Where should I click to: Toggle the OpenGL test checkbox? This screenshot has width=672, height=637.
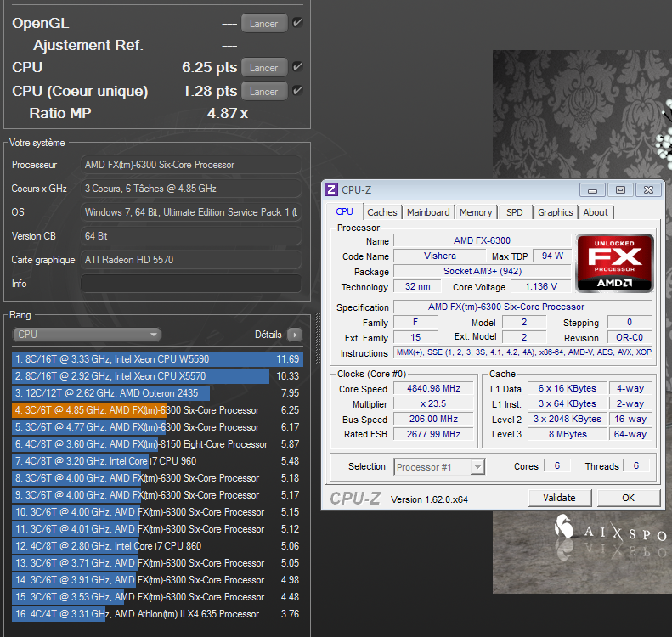(x=297, y=23)
